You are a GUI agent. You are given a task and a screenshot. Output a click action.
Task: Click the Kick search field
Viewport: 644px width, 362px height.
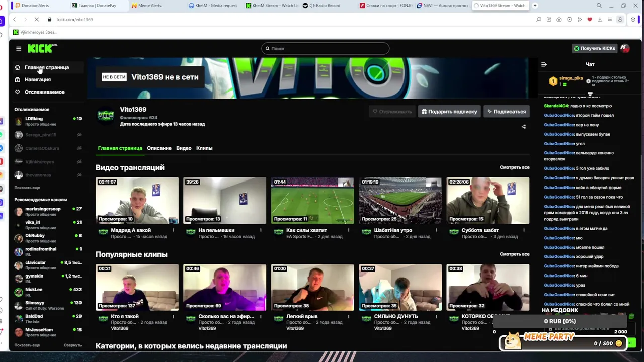coord(326,49)
